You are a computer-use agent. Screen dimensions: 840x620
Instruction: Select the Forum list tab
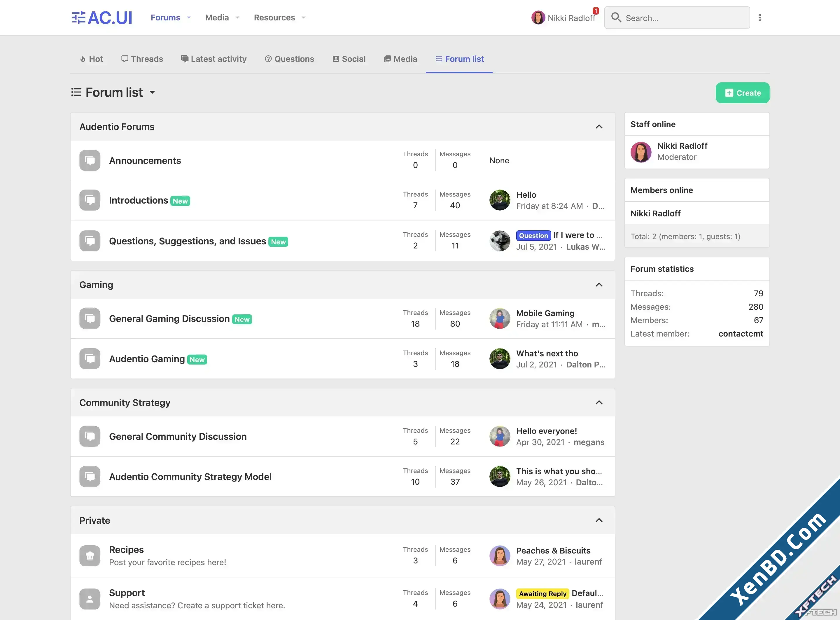(459, 59)
